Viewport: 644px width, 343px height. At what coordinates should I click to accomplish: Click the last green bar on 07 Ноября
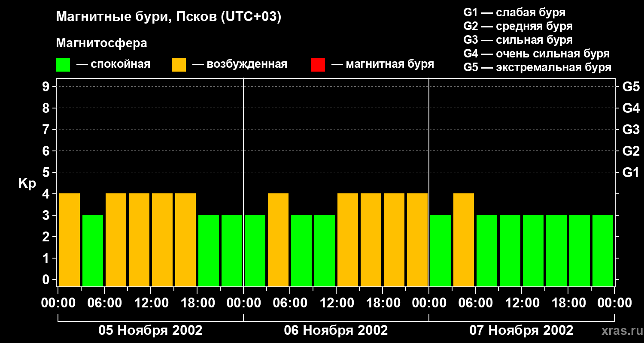pyautogui.click(x=603, y=251)
